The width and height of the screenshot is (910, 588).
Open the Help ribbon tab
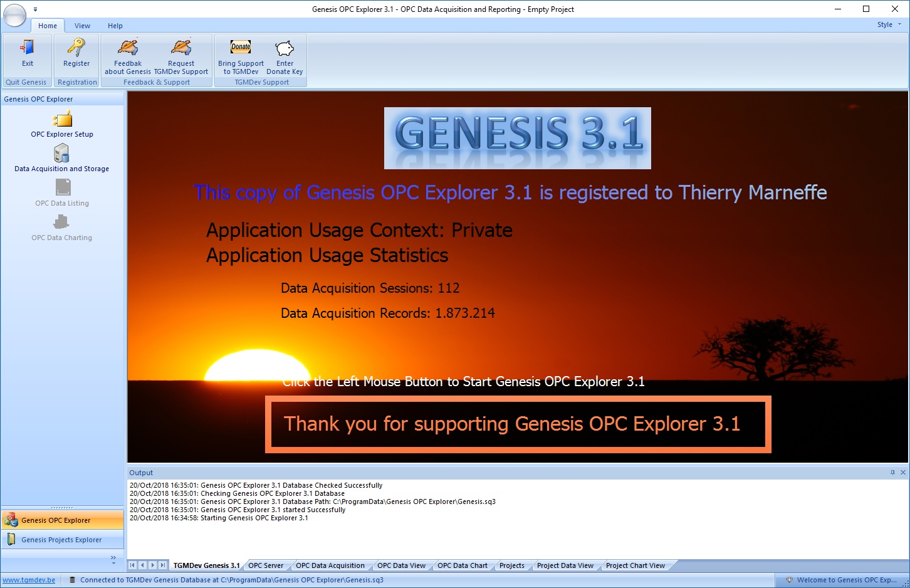click(115, 26)
